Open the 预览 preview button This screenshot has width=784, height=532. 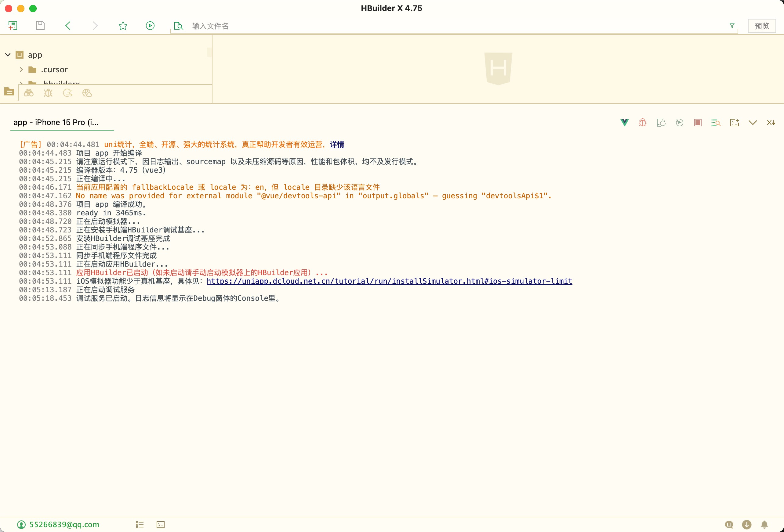click(761, 26)
